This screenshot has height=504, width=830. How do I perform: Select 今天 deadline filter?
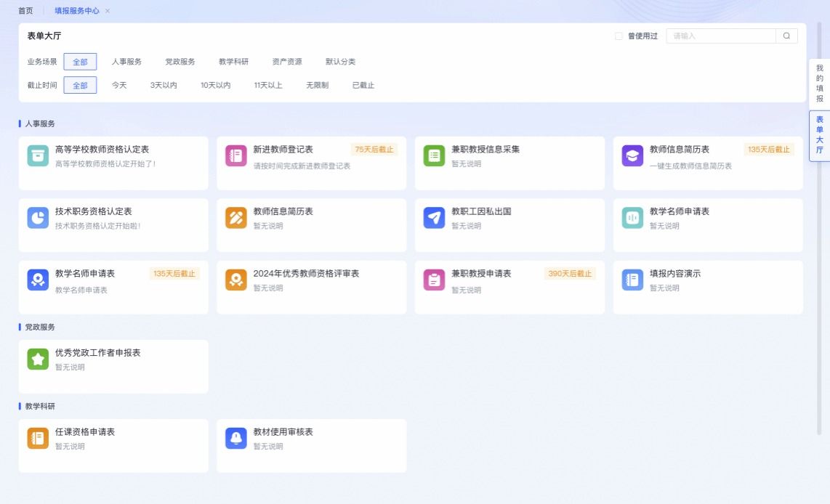click(119, 85)
